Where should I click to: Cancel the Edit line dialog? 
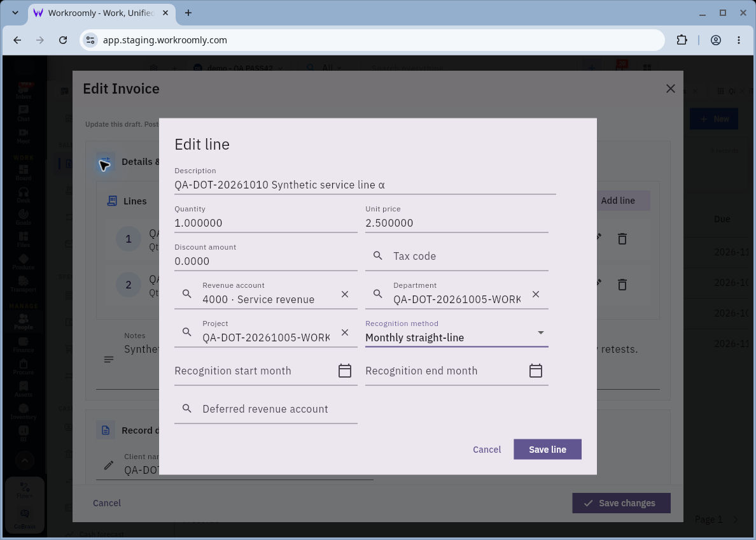(x=487, y=450)
